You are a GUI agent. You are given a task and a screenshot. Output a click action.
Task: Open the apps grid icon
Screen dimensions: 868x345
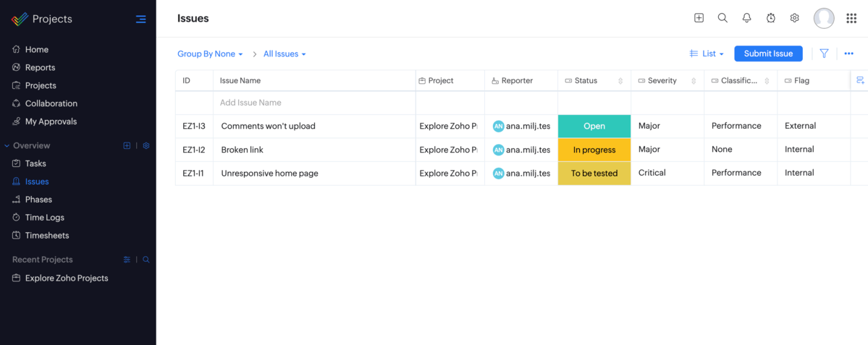pos(851,18)
